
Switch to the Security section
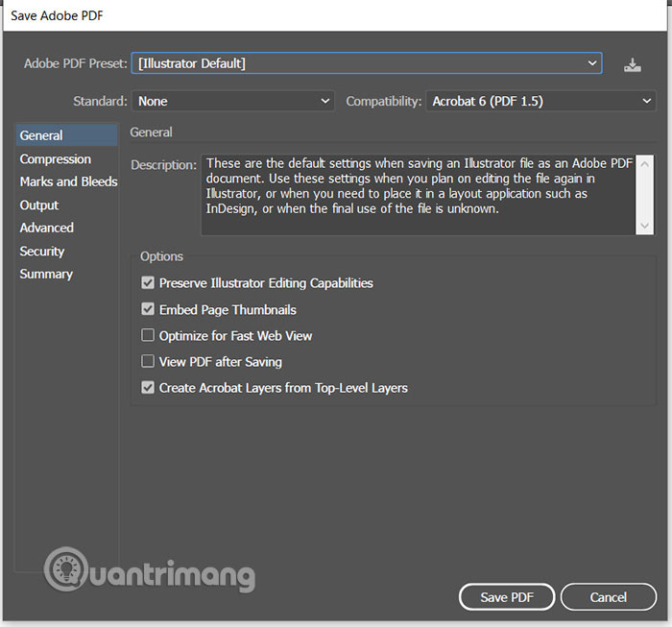42,252
